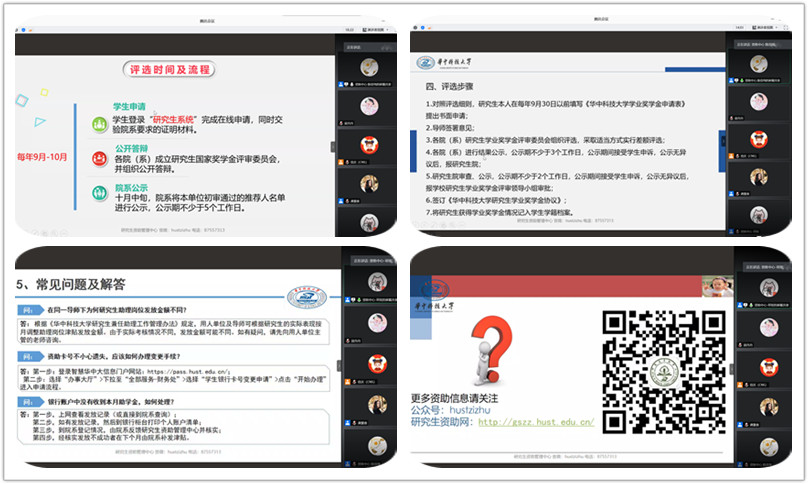The image size is (808, 484).
Task: Collapse participant sidebar beside the QR code slide
Action: 732,369
